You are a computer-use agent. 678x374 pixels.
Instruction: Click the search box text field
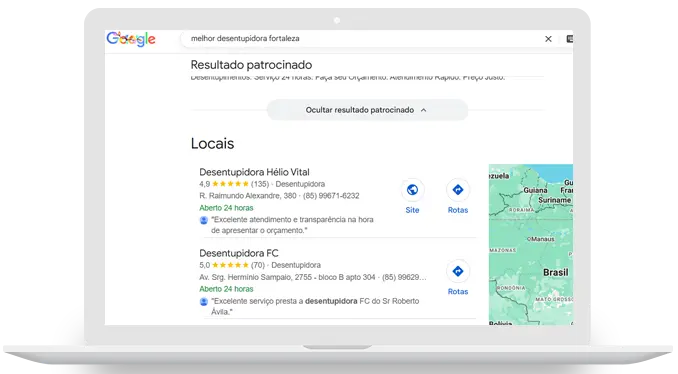point(363,38)
